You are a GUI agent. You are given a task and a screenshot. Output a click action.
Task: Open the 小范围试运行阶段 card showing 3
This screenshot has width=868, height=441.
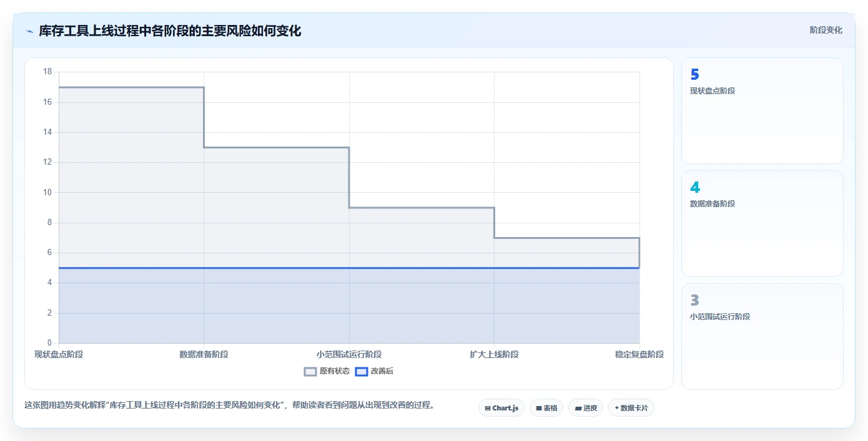click(762, 336)
